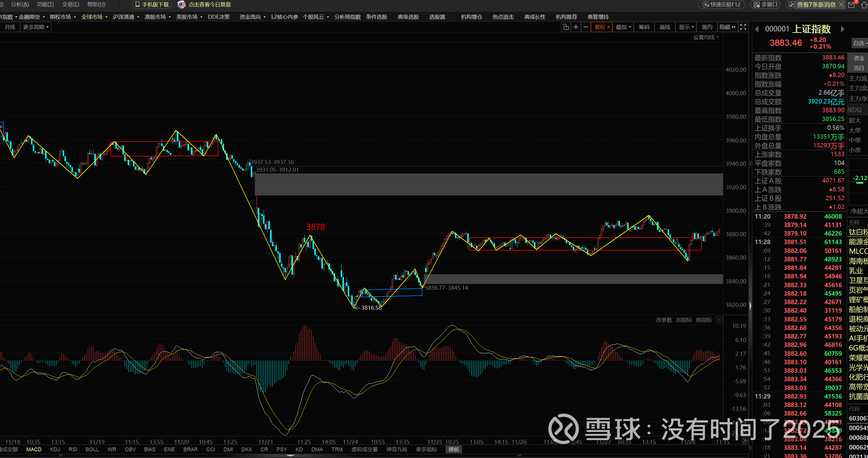Dismiss the 查看7条新消息 notification
The width and height of the screenshot is (868, 458).
coord(841,4)
